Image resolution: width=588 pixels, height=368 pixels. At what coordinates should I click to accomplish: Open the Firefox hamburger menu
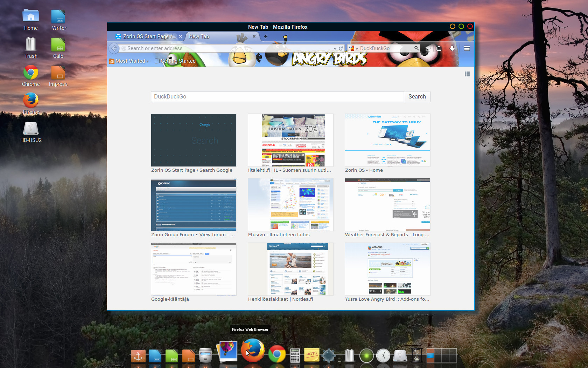467,48
